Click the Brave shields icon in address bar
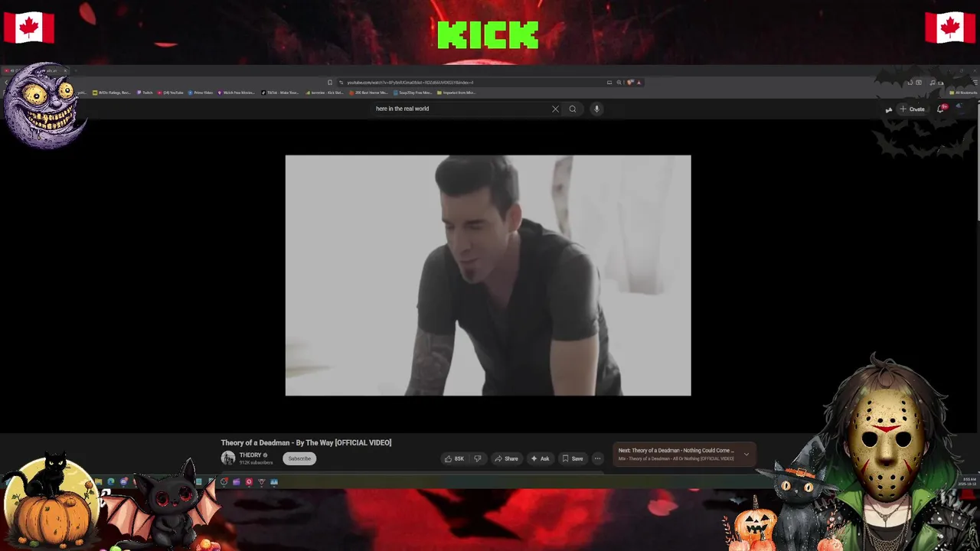Viewport: 980px width, 551px height. [630, 83]
